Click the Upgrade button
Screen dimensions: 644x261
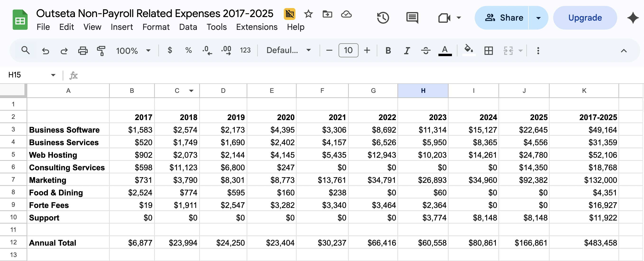point(585,18)
